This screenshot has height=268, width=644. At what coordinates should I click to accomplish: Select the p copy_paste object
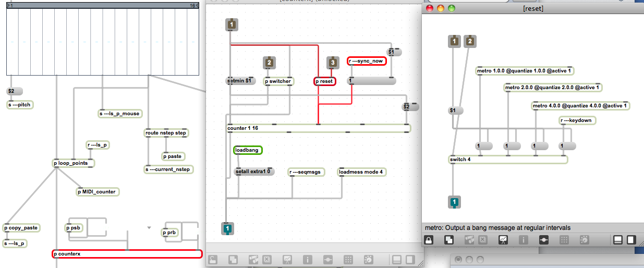pyautogui.click(x=22, y=228)
